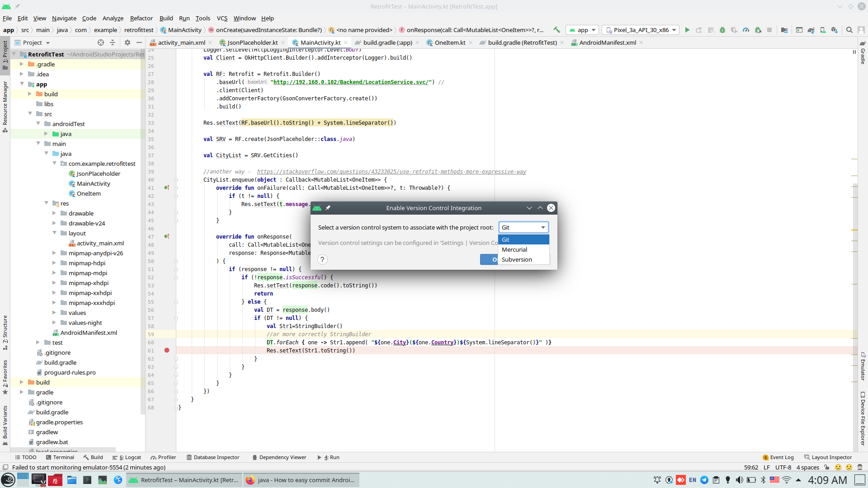This screenshot has height=488, width=868.
Task: Run the app with green play button
Action: click(687, 30)
